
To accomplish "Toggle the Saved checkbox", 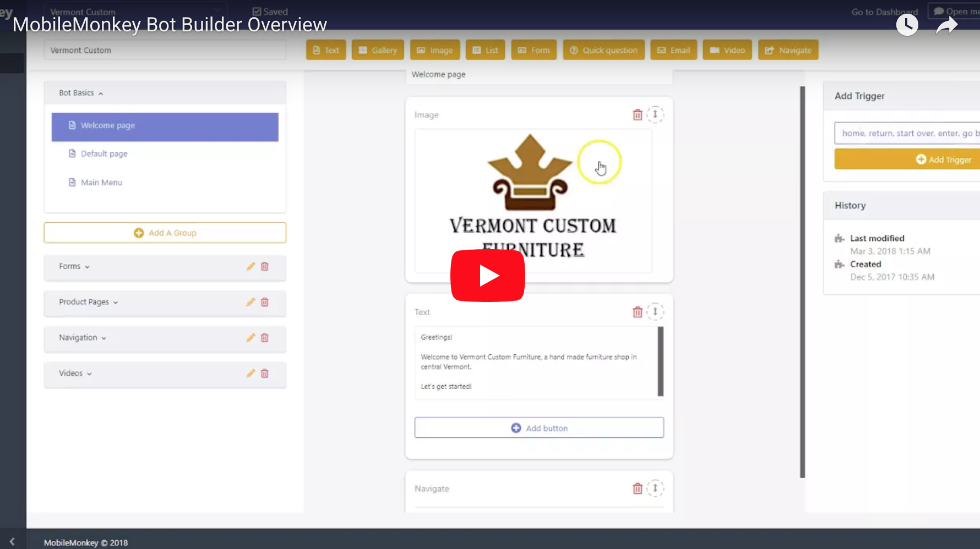I will click(256, 11).
